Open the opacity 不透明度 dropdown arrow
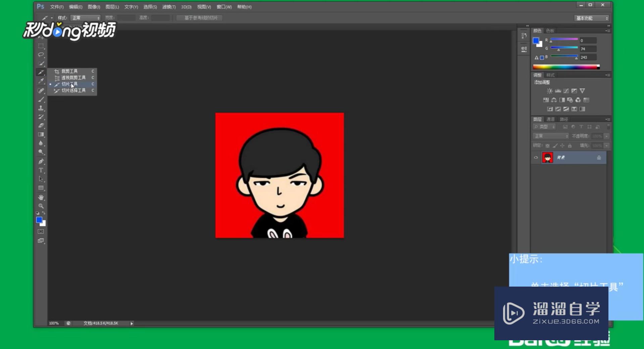Screen dimensions: 644x349 point(606,136)
